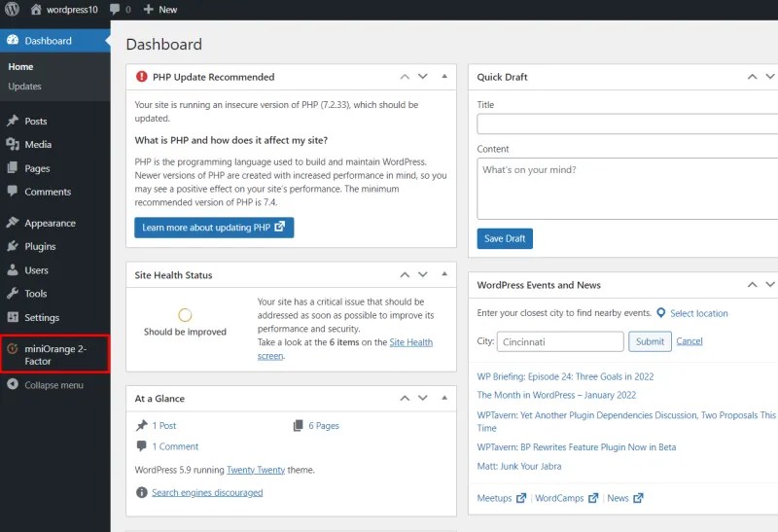Move WordPress Events and News panel up
778x532 pixels.
click(752, 284)
